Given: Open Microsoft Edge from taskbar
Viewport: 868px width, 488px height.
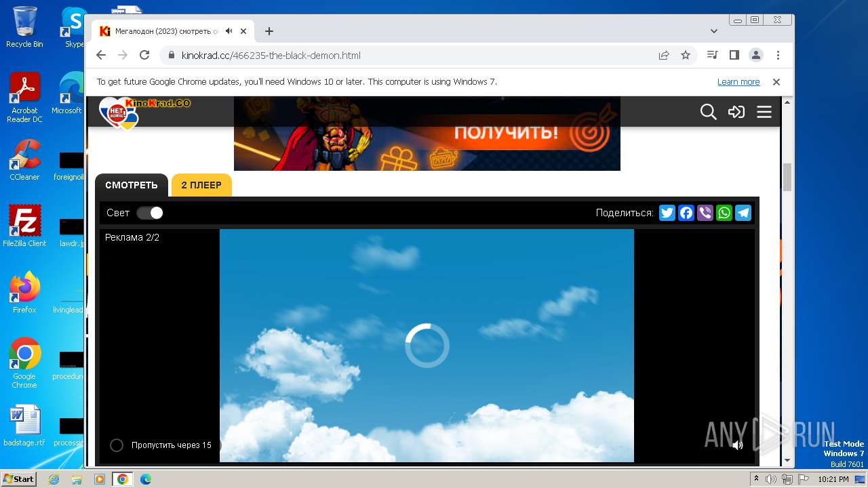Looking at the screenshot, I should (146, 479).
